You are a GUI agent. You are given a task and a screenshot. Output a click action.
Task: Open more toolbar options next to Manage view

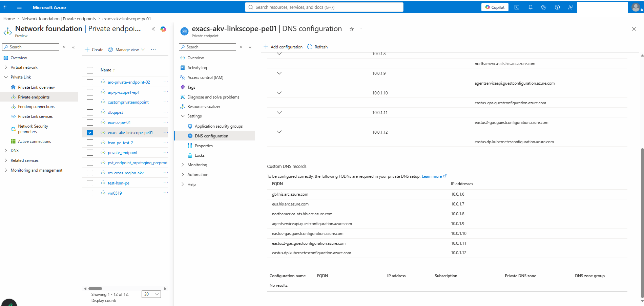tap(153, 50)
